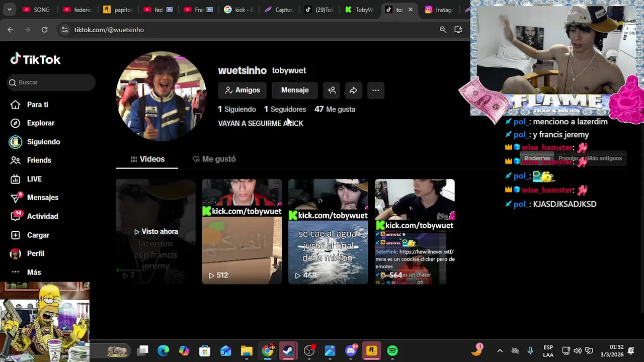Image resolution: width=644 pixels, height=362 pixels.
Task: Open the video with 512 views
Action: click(x=242, y=231)
